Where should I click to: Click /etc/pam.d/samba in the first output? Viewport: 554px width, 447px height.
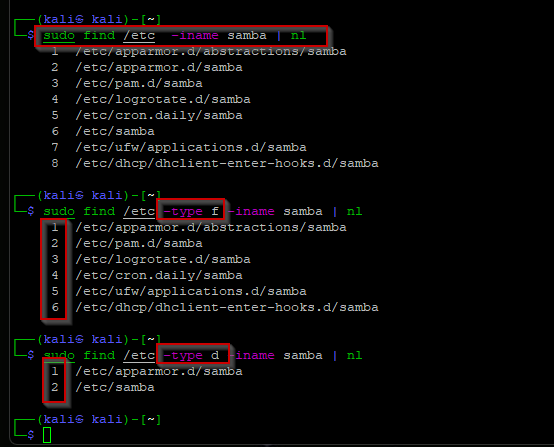click(139, 84)
